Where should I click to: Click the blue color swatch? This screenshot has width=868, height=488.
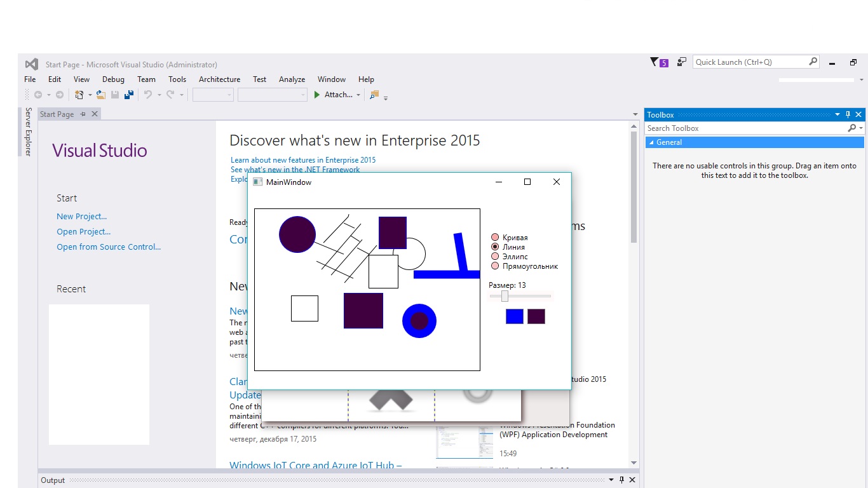pyautogui.click(x=515, y=316)
